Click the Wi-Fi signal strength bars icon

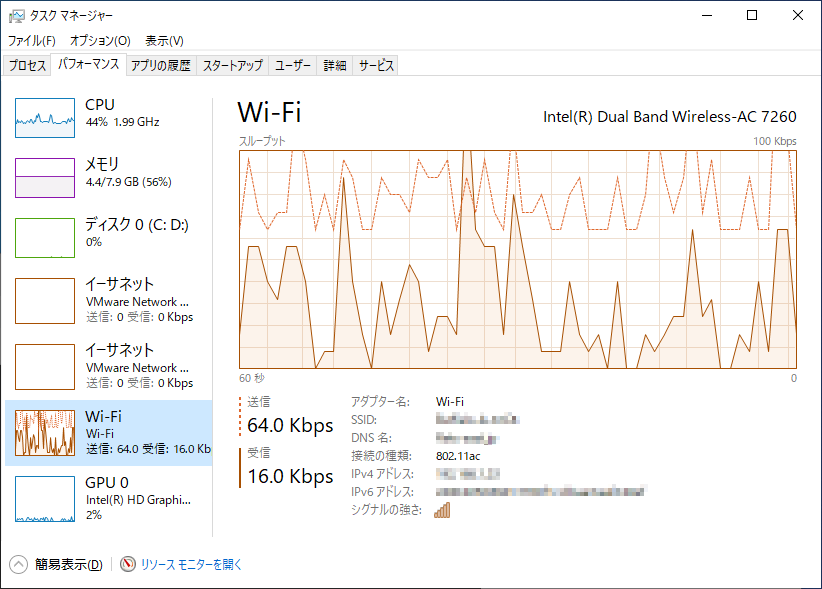[442, 510]
